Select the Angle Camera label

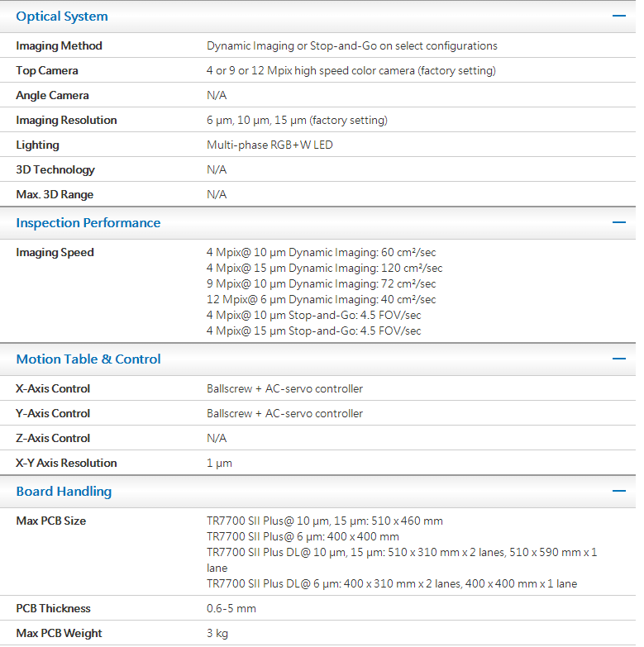(x=52, y=95)
